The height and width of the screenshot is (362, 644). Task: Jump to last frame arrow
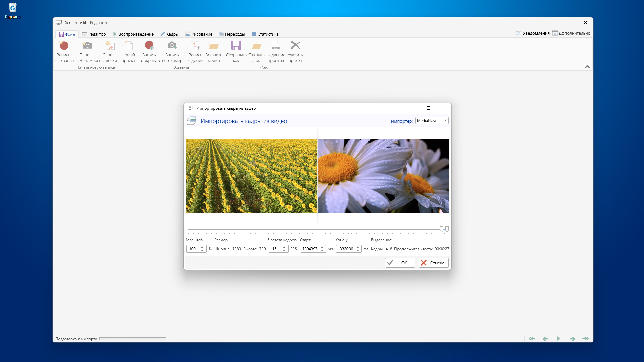(586, 339)
